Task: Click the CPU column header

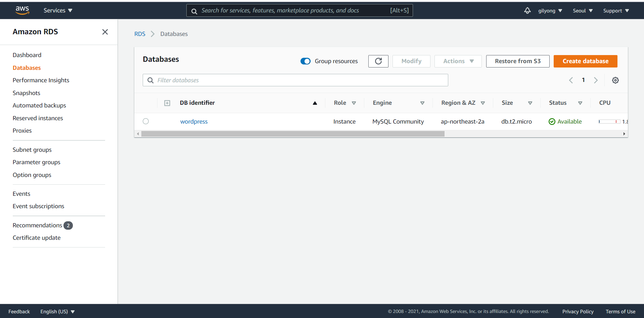Action: coord(605,103)
